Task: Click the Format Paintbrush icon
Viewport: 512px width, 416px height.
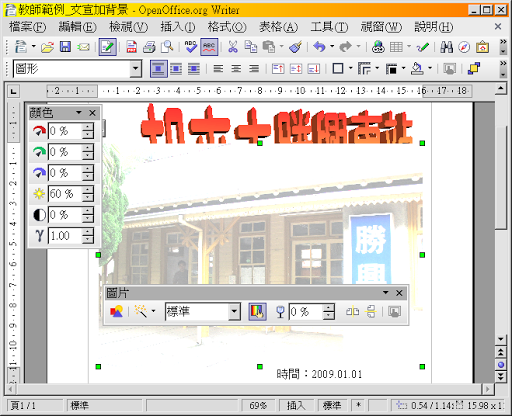Action: tap(295, 47)
